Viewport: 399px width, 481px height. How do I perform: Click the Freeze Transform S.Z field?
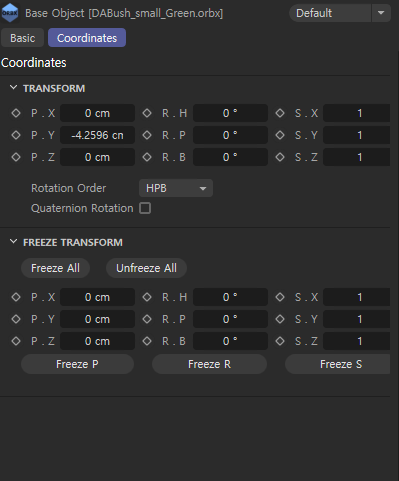[x=357, y=341]
